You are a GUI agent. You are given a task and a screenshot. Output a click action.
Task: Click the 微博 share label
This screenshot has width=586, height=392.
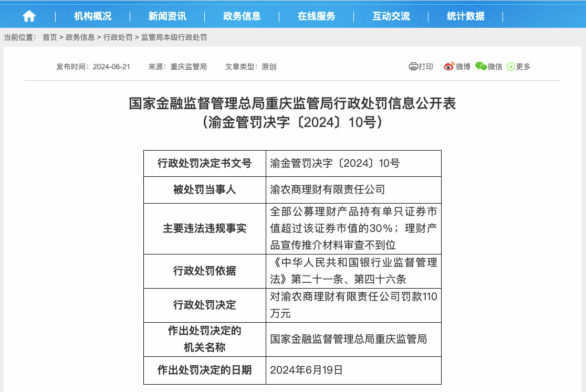463,67
